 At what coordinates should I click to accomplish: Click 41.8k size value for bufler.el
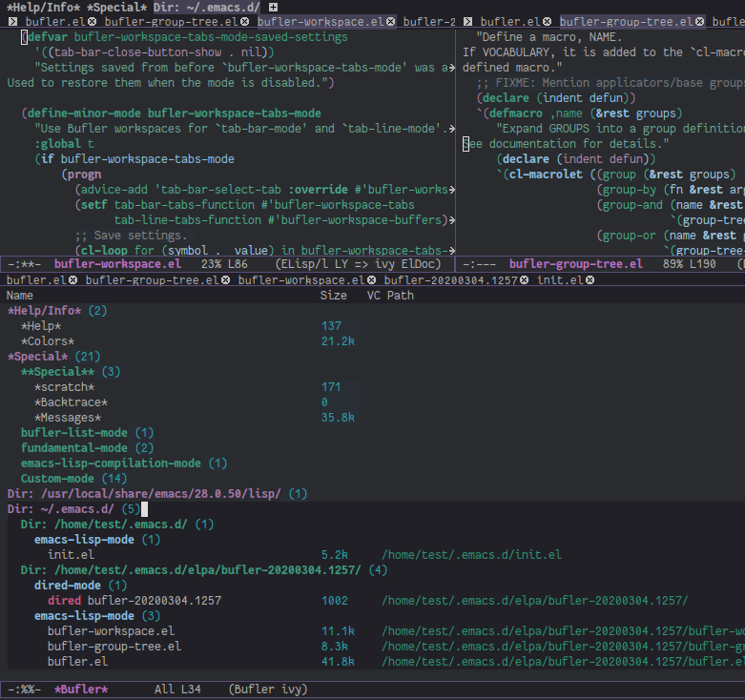[338, 661]
